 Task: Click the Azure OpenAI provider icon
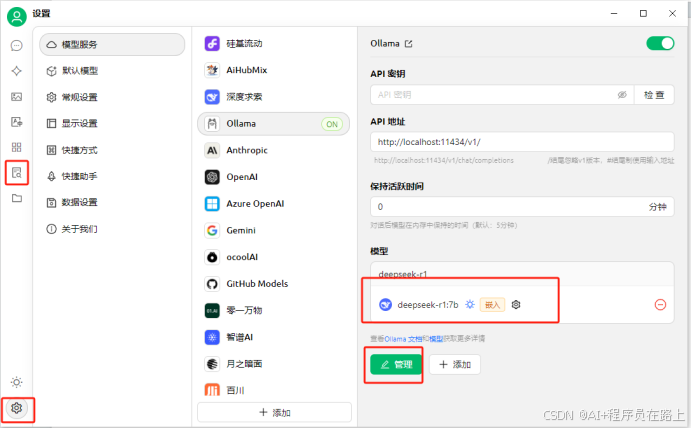click(x=212, y=204)
